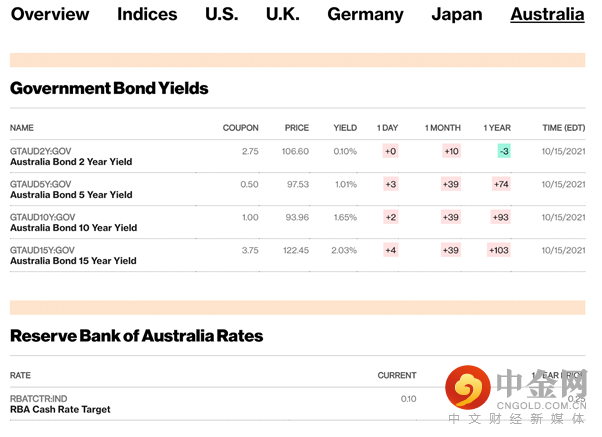This screenshot has width=602, height=437.
Task: Click the YIELD column header
Action: [345, 128]
